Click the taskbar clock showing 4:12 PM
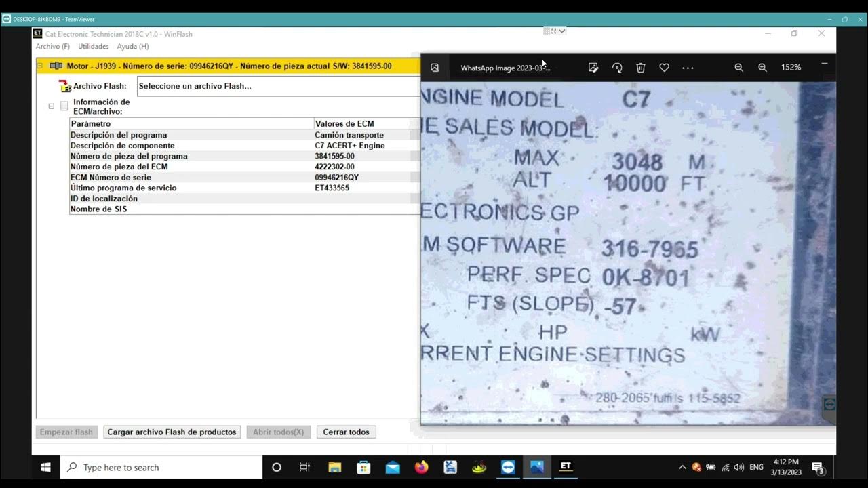Screen dimensions: 868x488 tap(786, 467)
